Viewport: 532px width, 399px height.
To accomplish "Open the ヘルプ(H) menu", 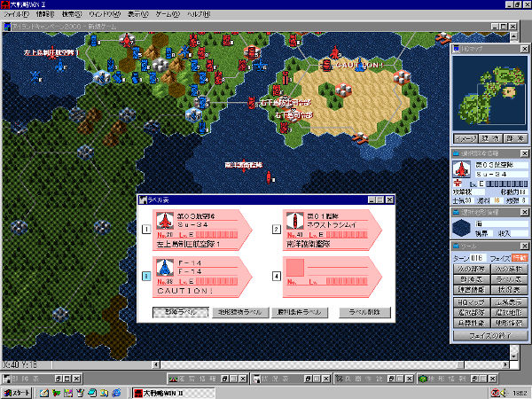I will (199, 14).
